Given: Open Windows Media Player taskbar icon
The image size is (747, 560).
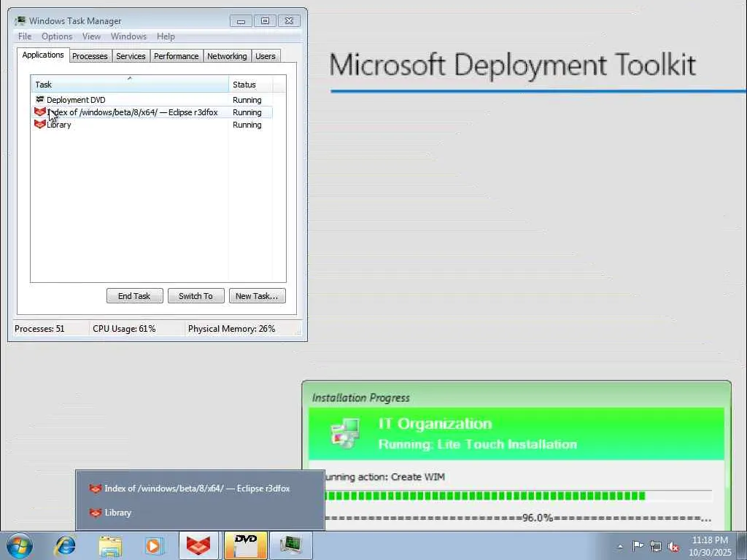Looking at the screenshot, I should coord(154,545).
